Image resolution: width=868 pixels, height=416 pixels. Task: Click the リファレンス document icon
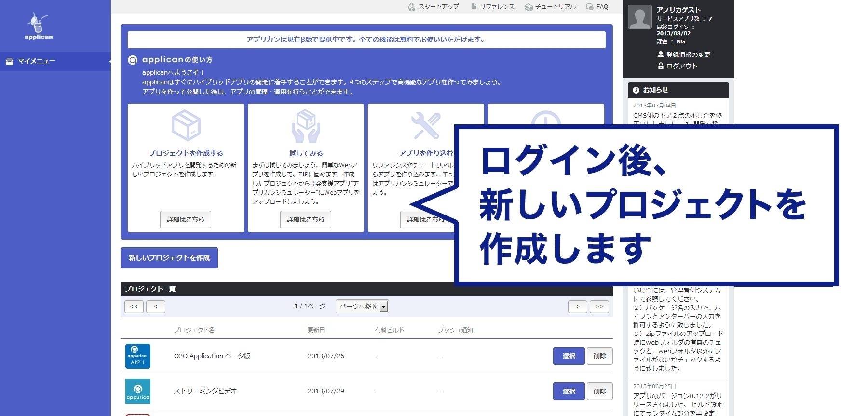(474, 7)
